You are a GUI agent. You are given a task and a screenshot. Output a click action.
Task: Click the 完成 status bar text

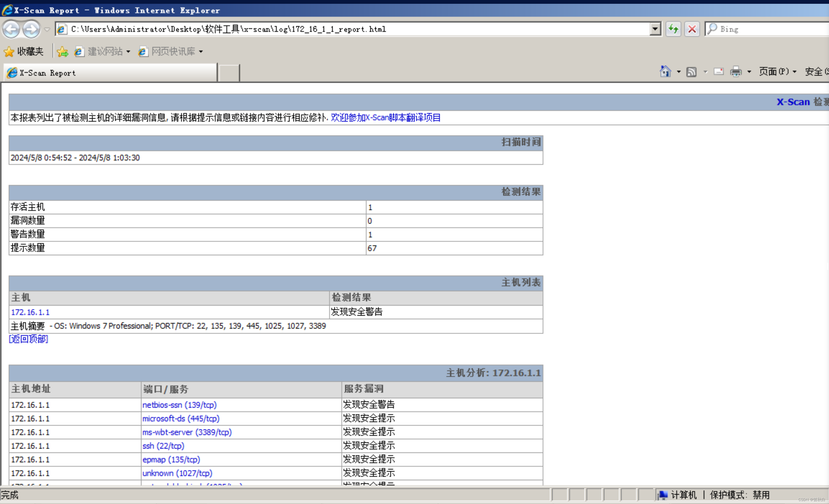(x=10, y=495)
